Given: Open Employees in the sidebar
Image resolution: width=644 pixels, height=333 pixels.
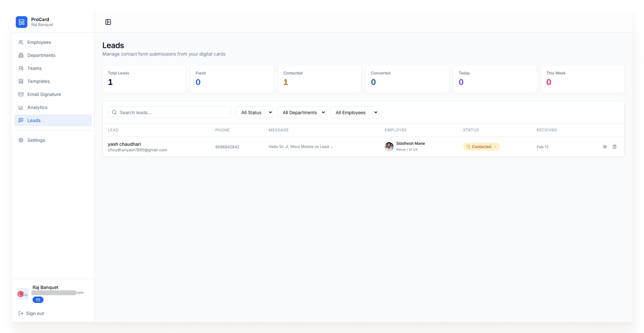Looking at the screenshot, I should click(x=53, y=42).
